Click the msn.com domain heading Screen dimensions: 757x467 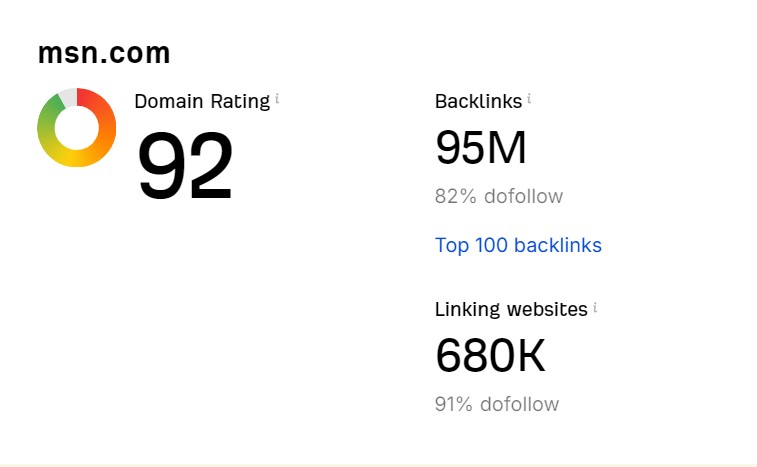(104, 53)
